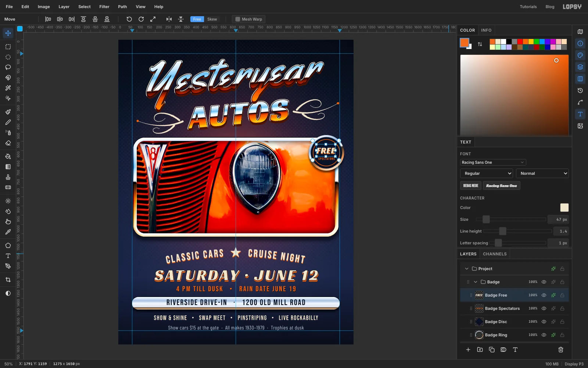Select the Gradient tool
Image resolution: width=588 pixels, height=368 pixels.
point(8,167)
